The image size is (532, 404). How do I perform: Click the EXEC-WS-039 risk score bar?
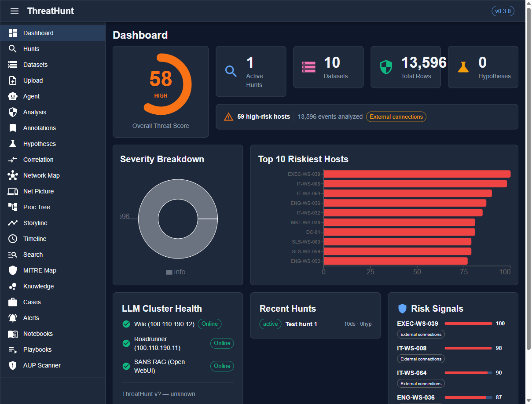468,324
